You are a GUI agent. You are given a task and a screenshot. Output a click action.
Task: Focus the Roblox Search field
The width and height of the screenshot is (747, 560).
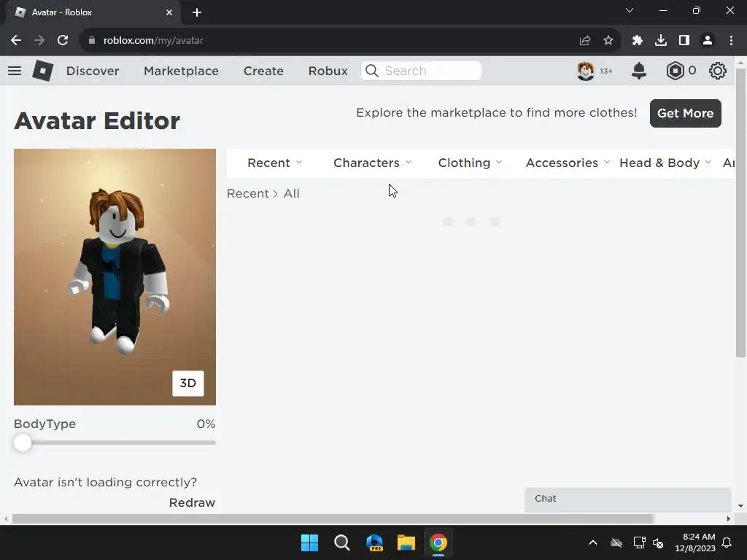coord(421,71)
